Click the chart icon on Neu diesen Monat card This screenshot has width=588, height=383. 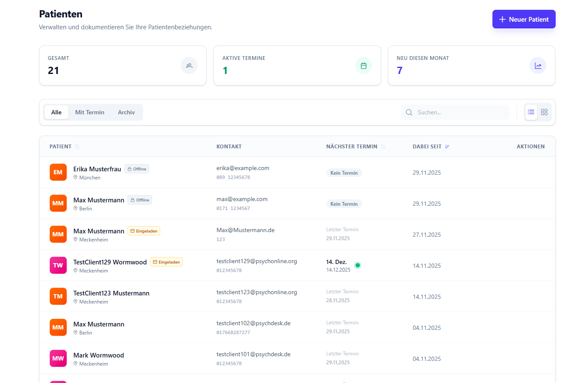[x=538, y=65]
